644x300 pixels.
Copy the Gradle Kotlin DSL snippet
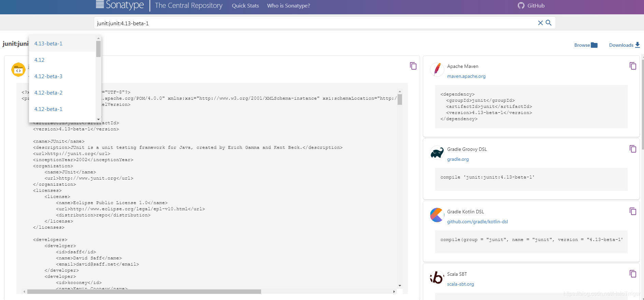pos(633,211)
